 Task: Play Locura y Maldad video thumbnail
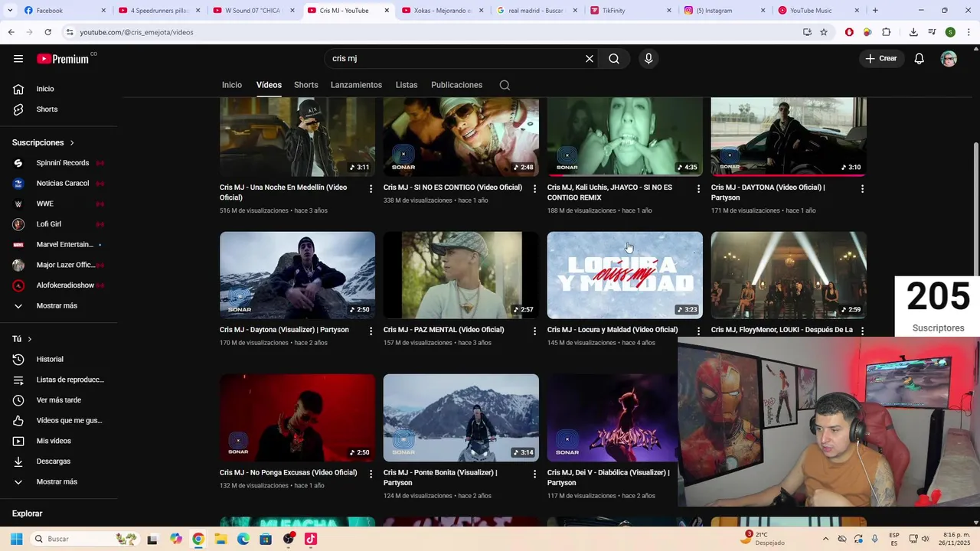(x=625, y=275)
